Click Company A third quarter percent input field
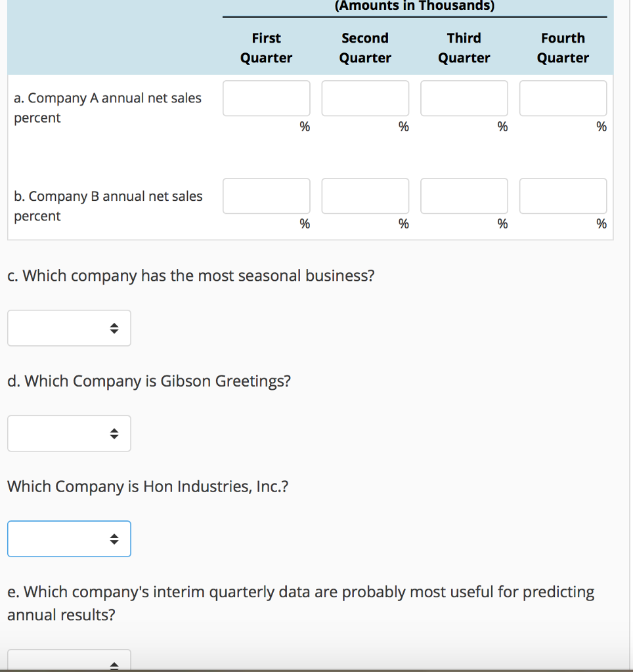Viewport: 633px width, 672px height. [464, 98]
